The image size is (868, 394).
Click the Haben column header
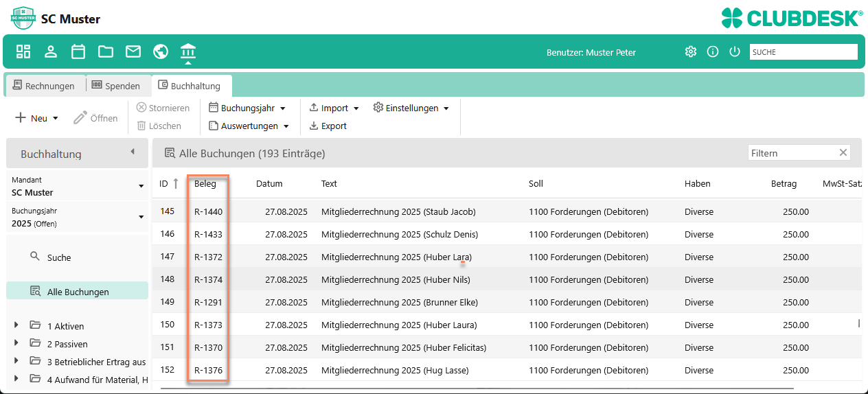pos(697,183)
